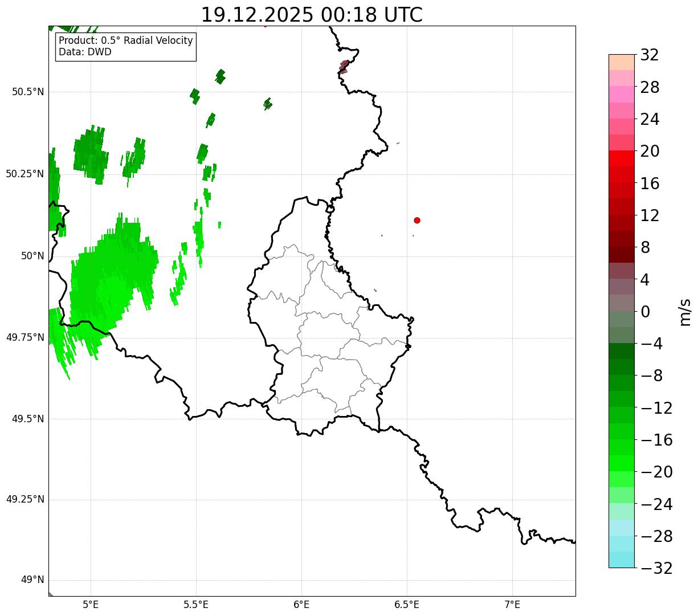
Task: Click the 50.5°N latitude label
Action: 28,92
